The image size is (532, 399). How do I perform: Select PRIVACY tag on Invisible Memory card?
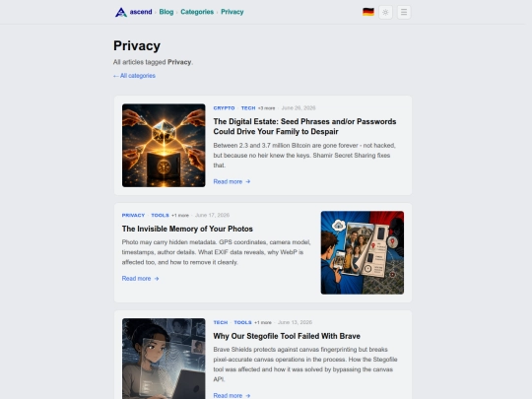pos(133,215)
